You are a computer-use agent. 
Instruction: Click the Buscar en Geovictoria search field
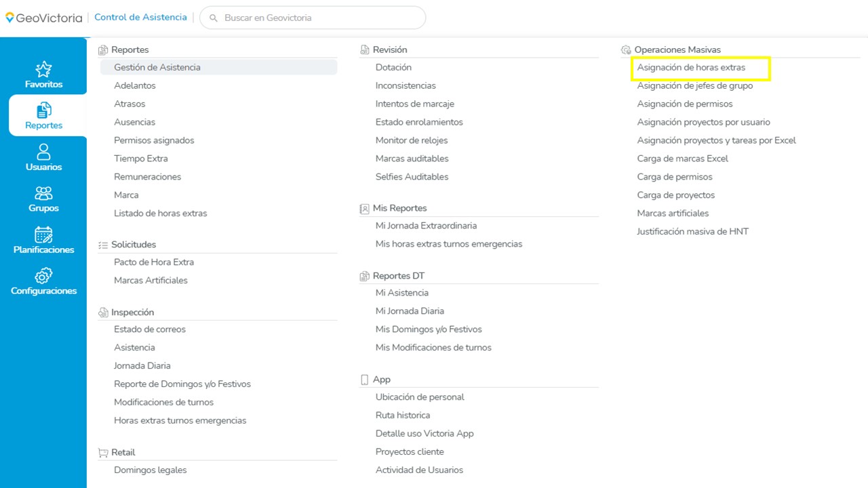[319, 18]
